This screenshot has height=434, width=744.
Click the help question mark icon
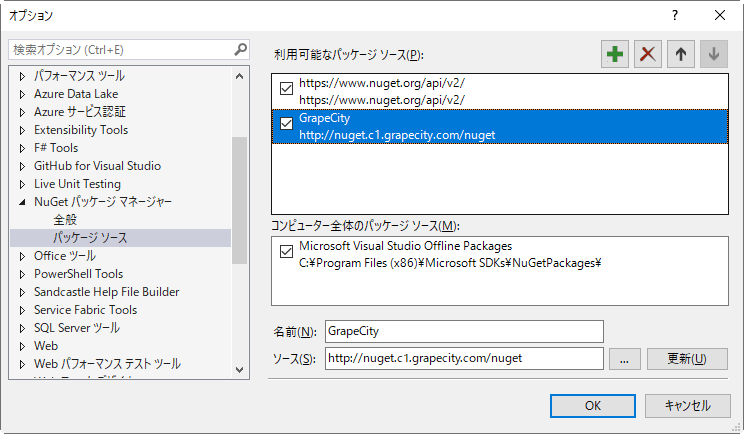(675, 15)
